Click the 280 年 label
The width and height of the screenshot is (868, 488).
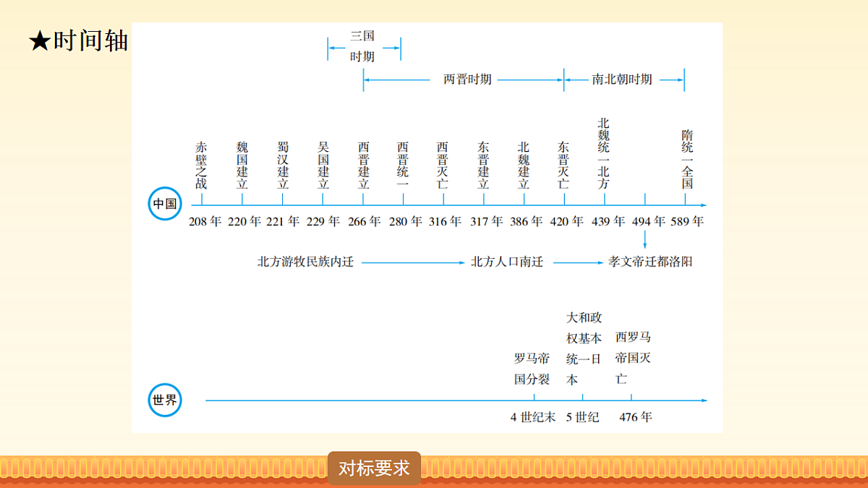pos(405,222)
